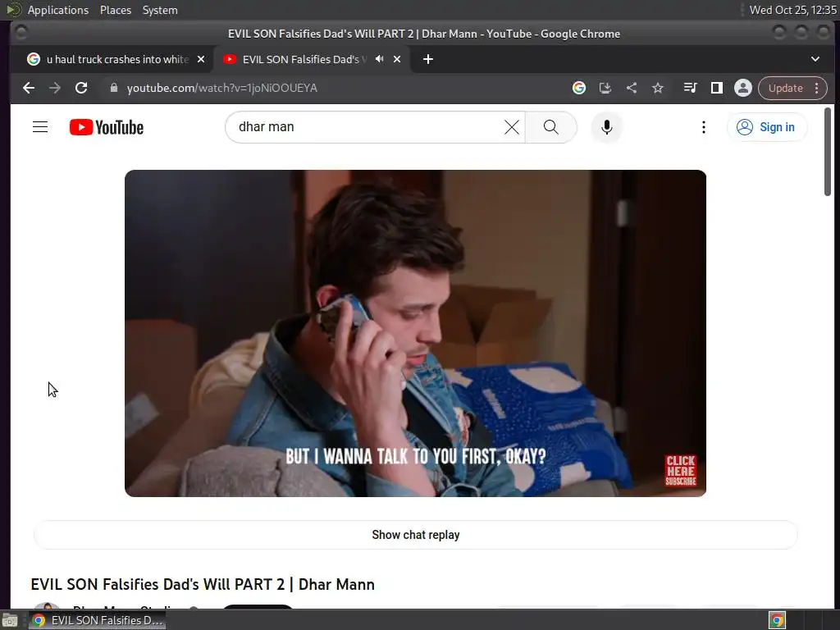840x630 pixels.
Task: Toggle Chrome side panel
Action: click(x=716, y=88)
